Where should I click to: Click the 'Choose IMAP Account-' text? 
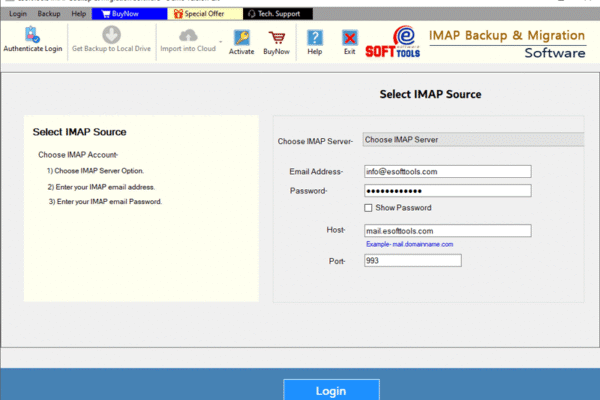[x=78, y=155]
